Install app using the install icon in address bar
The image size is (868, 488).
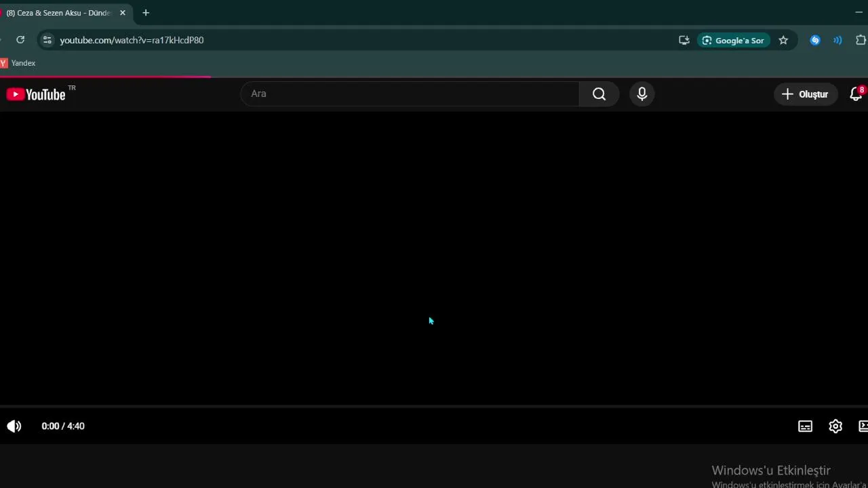[684, 40]
